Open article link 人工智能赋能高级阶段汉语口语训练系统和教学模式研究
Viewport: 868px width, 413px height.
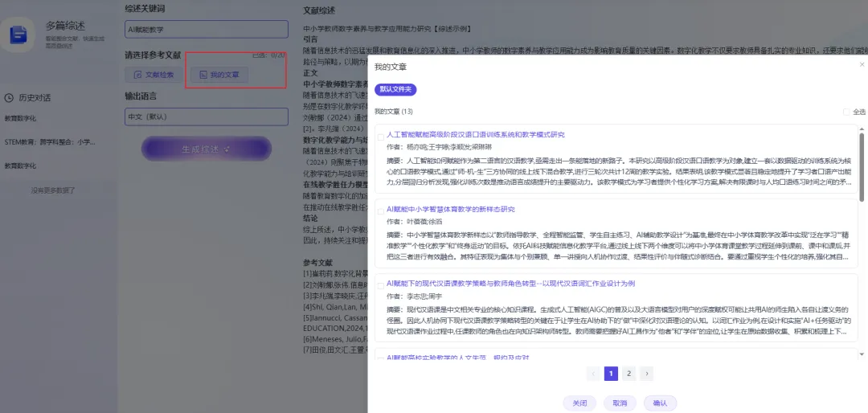pyautogui.click(x=476, y=134)
